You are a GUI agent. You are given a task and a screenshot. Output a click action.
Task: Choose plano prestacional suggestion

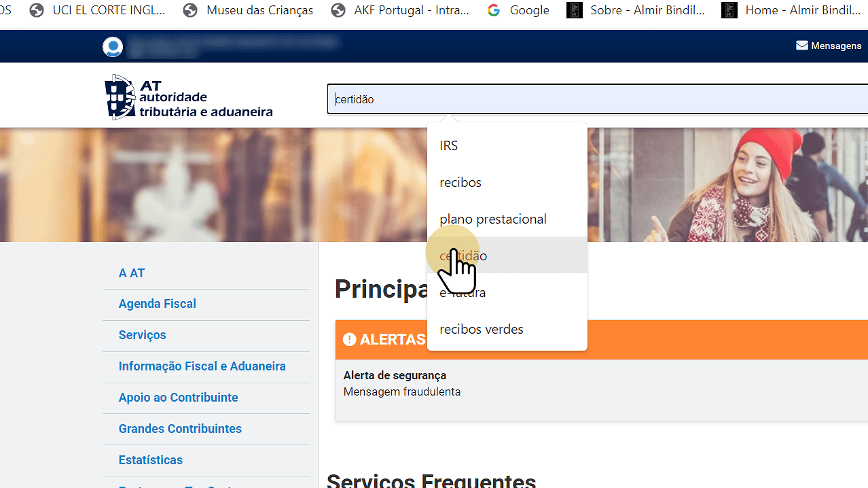493,219
